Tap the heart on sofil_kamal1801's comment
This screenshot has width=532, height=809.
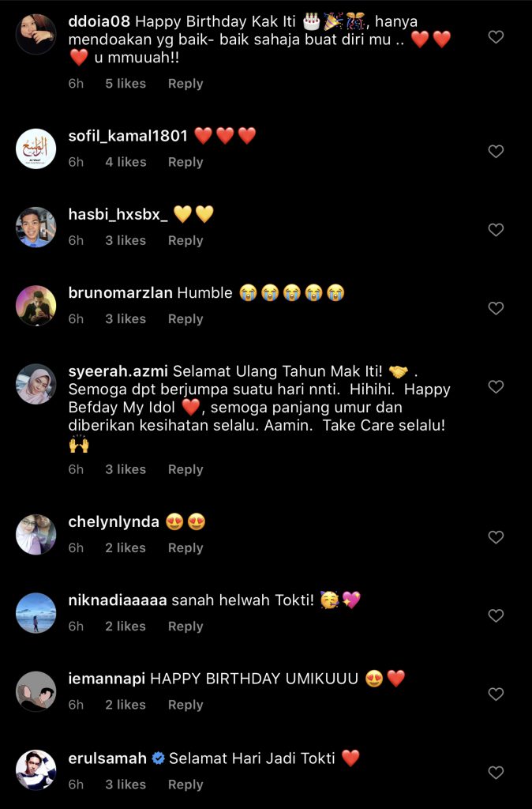[496, 152]
